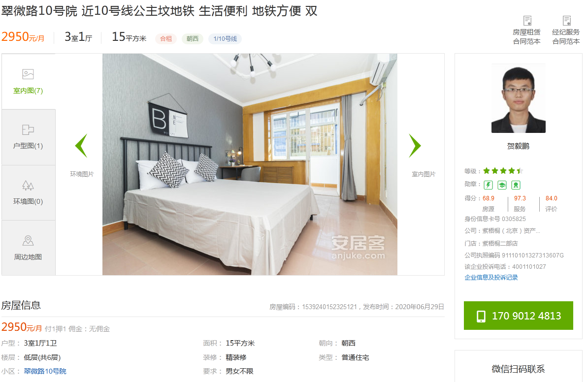The height and width of the screenshot is (382, 588).
Task: Call agent via 170 9012 4813 button
Action: [x=518, y=316]
